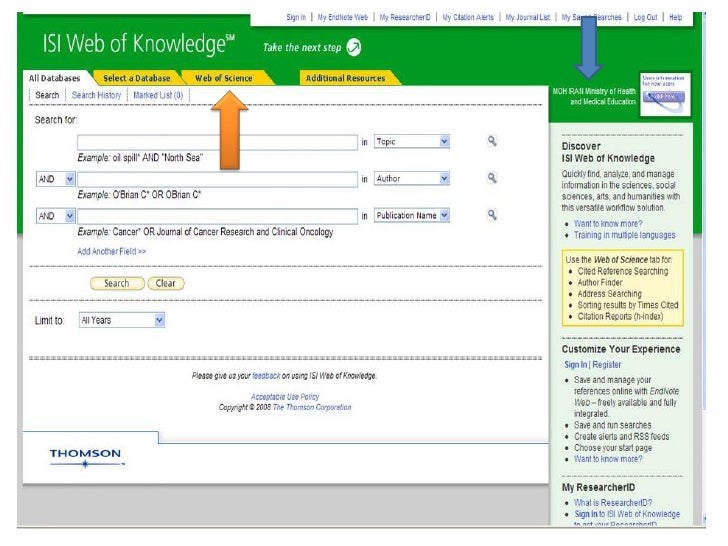Open What is ResearcherID? link
This screenshot has width=728, height=546.
(x=613, y=502)
